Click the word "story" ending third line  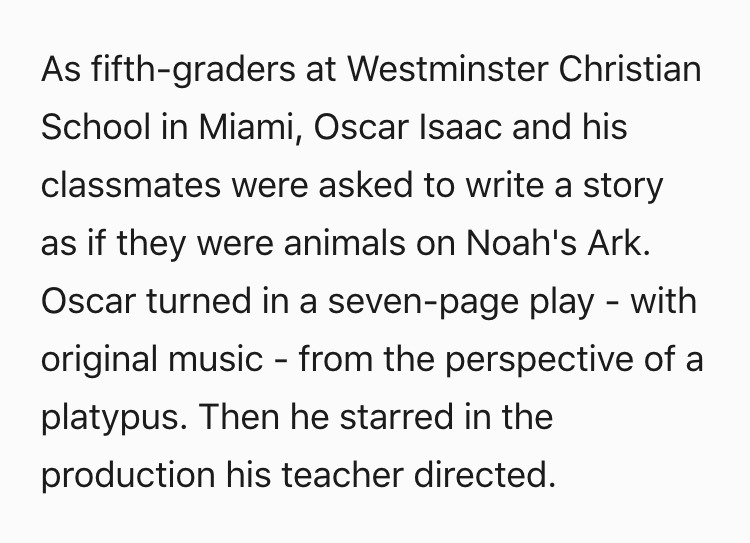pyautogui.click(x=623, y=185)
